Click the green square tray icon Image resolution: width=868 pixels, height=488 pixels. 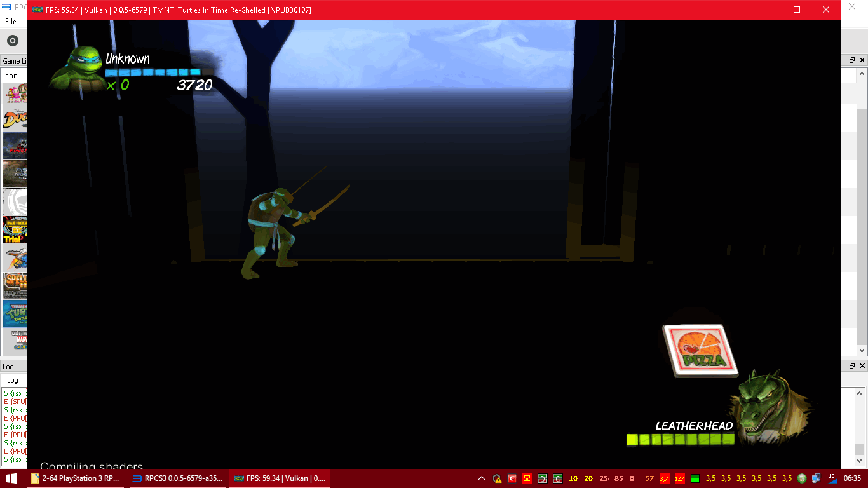click(695, 478)
